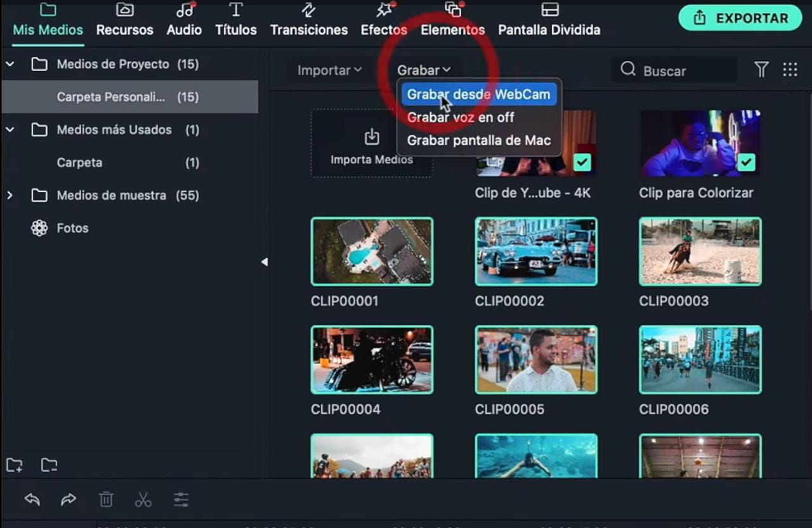Collapse the Medios de Proyecto folder

coord(10,64)
